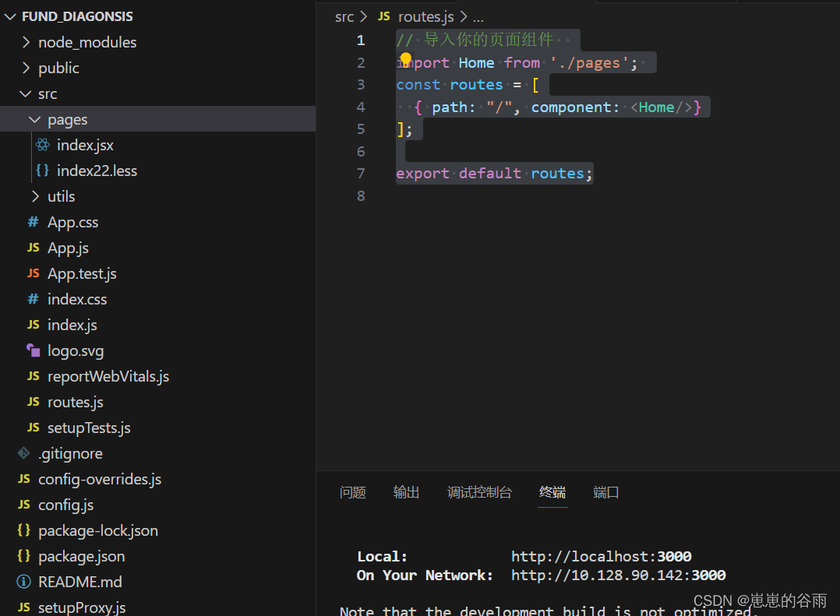This screenshot has width=840, height=616.
Task: Click the JS icon in the editor breadcrumb
Action: click(383, 16)
